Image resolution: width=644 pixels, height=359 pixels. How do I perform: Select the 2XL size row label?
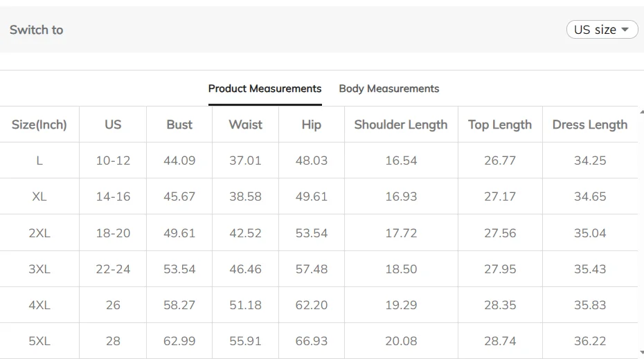(39, 233)
